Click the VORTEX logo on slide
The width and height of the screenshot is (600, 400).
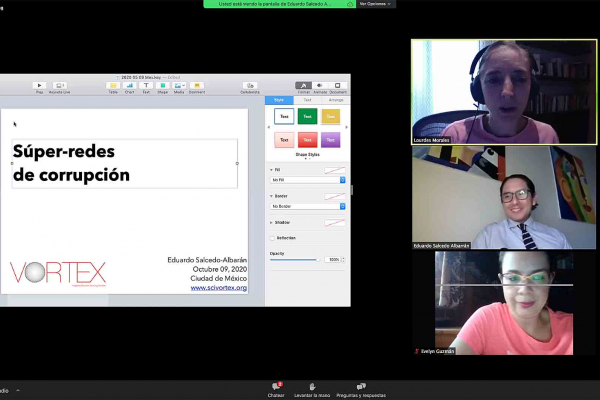pyautogui.click(x=58, y=273)
